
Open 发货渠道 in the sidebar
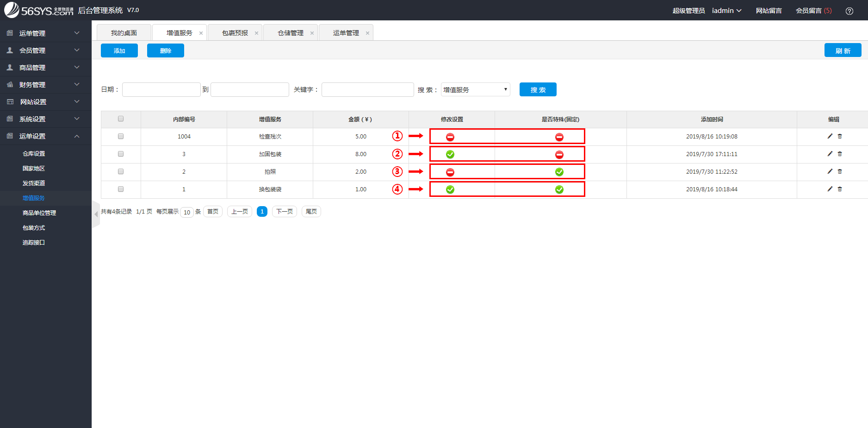click(x=34, y=183)
